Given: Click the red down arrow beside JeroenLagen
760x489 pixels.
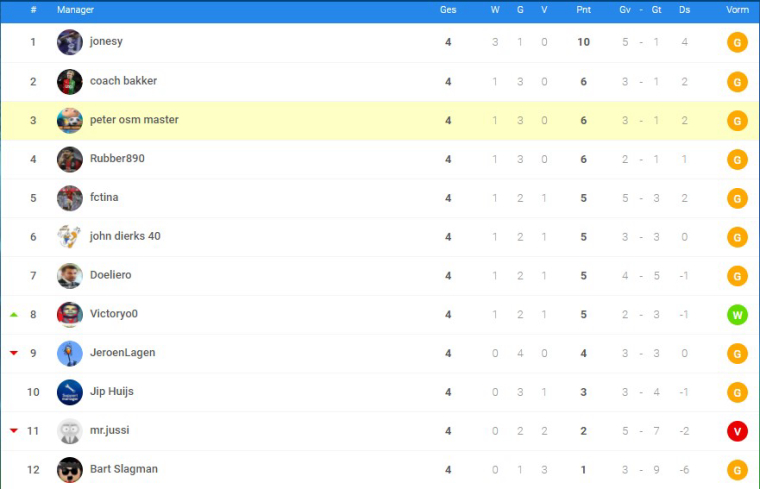Looking at the screenshot, I should (14, 353).
